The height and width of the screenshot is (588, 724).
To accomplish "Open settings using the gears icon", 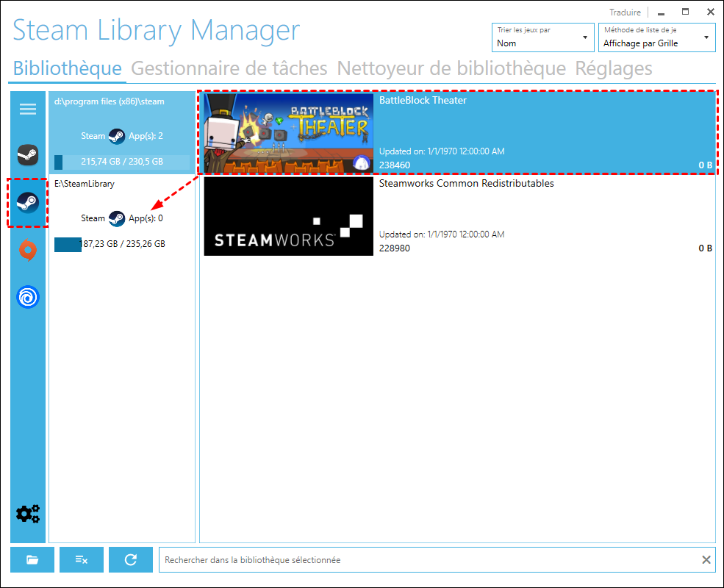I will point(28,514).
